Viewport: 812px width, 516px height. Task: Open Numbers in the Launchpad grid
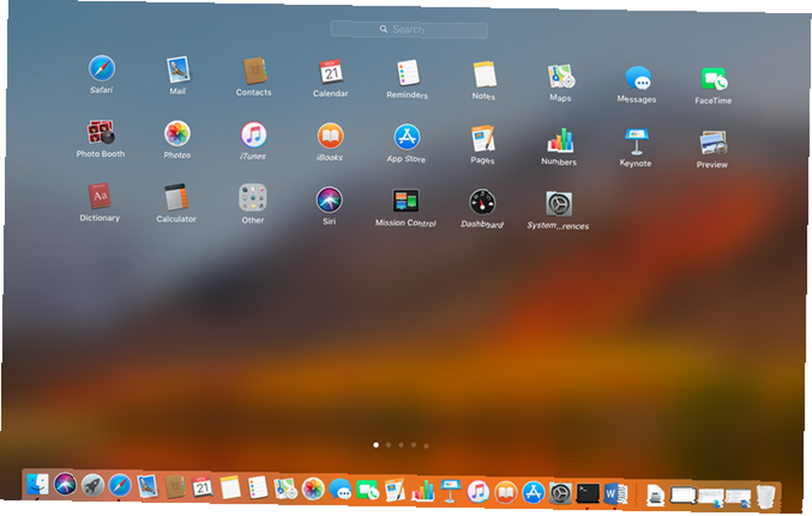559,140
